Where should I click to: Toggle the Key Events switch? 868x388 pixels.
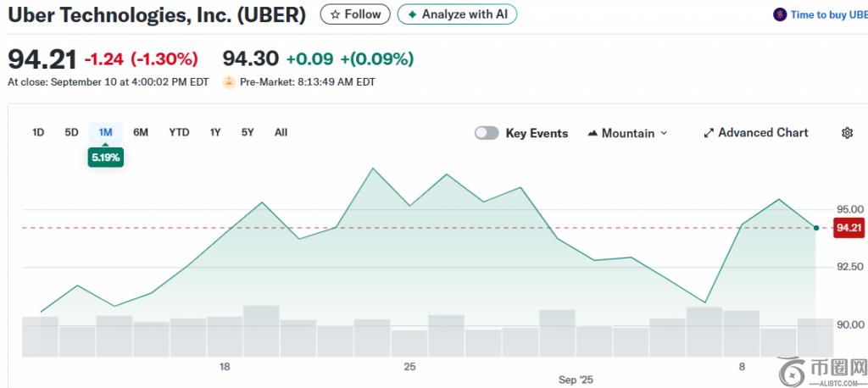[487, 133]
